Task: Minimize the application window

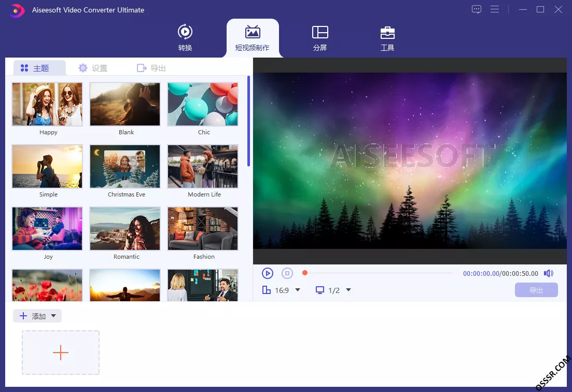Action: 523,9
